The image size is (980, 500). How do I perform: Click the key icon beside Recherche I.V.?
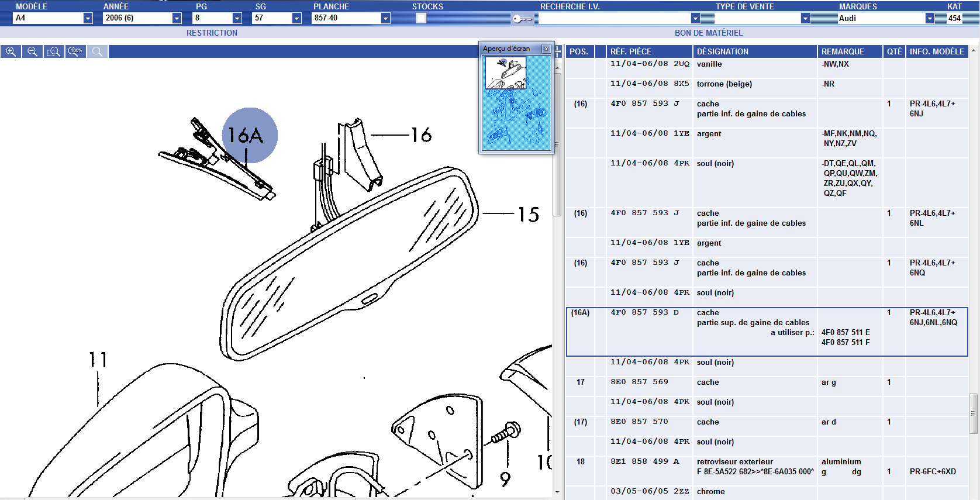522,19
